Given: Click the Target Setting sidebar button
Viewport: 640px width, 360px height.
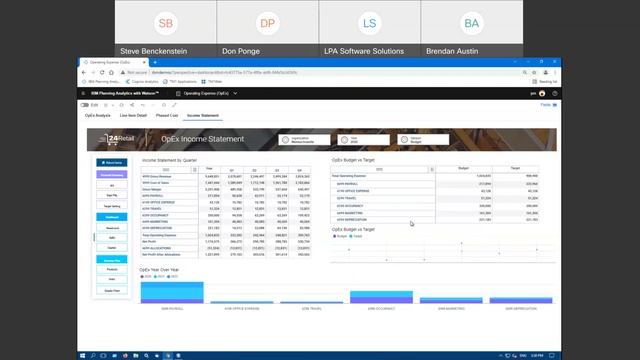Looking at the screenshot, I should pyautogui.click(x=111, y=206).
